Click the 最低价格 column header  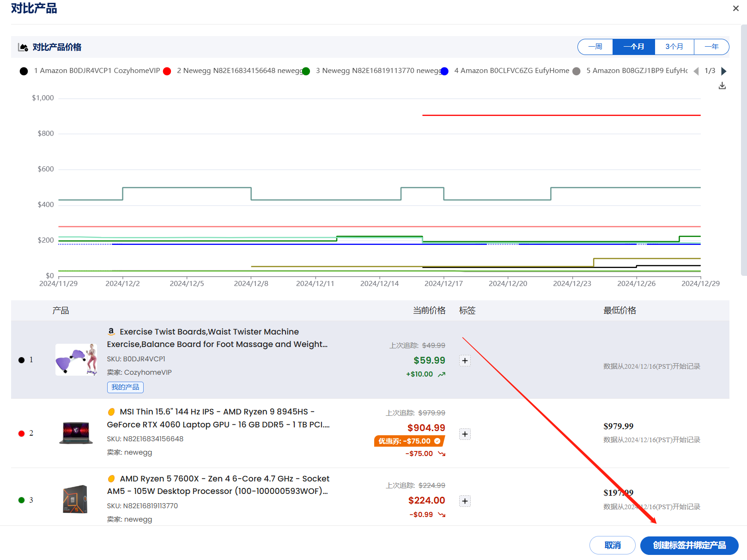[x=619, y=310]
